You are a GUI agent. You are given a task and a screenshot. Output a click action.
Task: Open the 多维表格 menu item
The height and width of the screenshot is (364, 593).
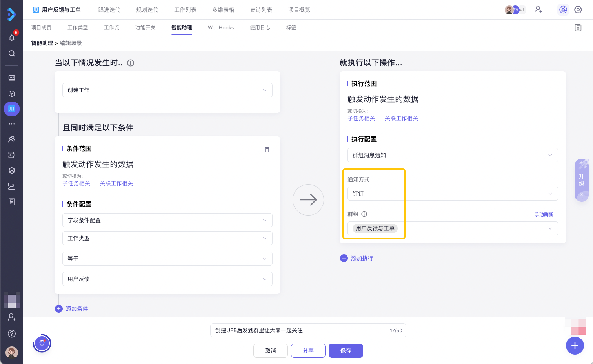coord(223,10)
